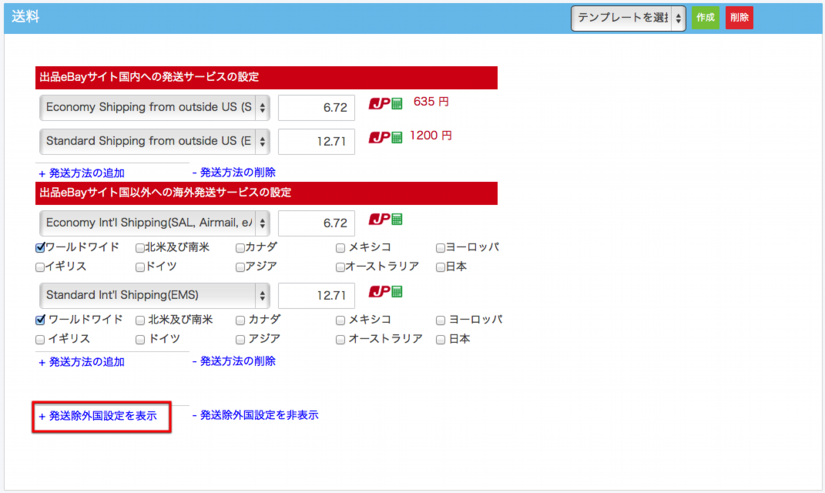Expand the Standard Int'l Shipping(EMS) dropdown
The image size is (825, 493).
(155, 295)
